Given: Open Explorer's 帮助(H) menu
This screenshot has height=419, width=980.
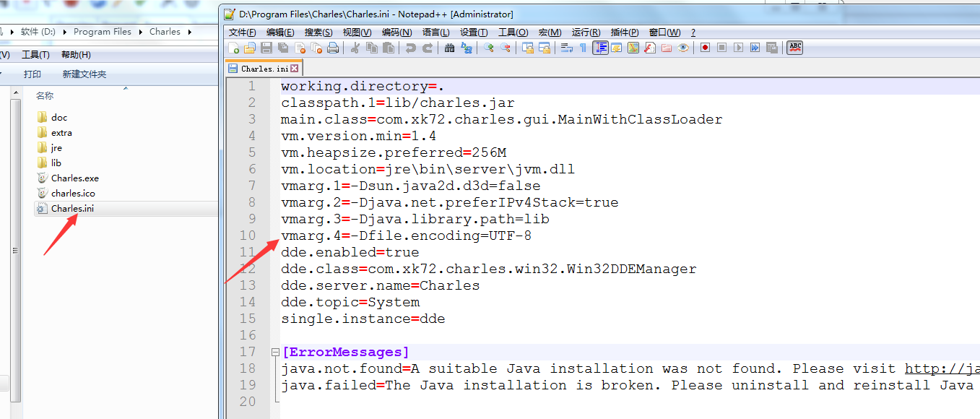Looking at the screenshot, I should click(76, 55).
